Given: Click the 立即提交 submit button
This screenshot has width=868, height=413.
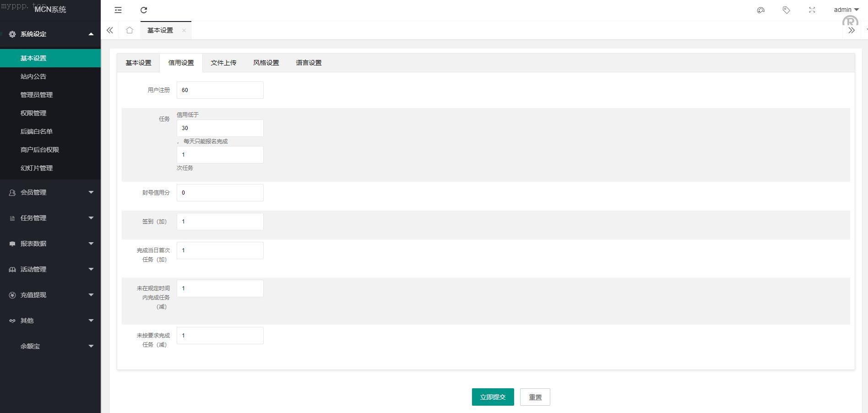Looking at the screenshot, I should pos(493,397).
